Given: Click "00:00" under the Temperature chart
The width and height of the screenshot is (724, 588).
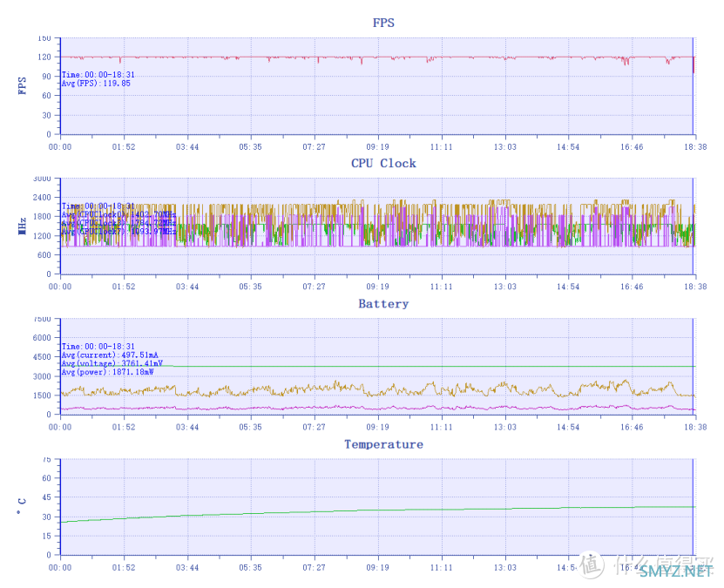Looking at the screenshot, I should click(60, 568).
